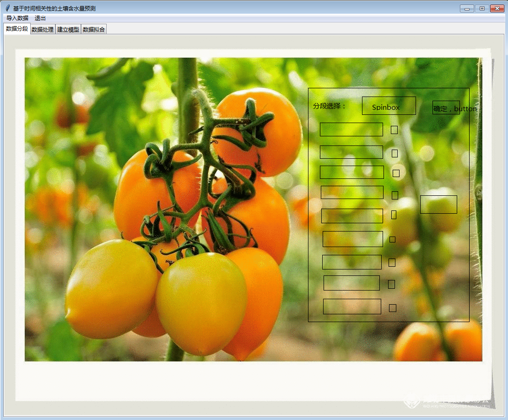508x420 pixels.
Task: Minimize the application window
Action: point(467,8)
